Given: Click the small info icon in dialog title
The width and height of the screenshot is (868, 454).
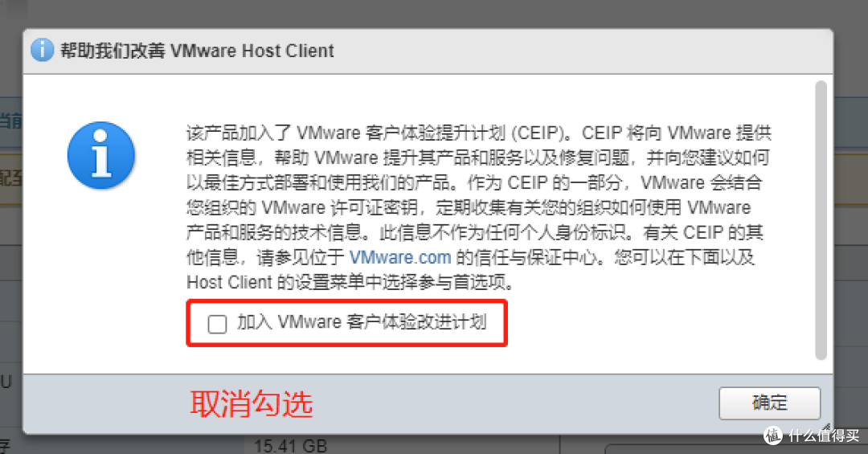Looking at the screenshot, I should point(42,51).
